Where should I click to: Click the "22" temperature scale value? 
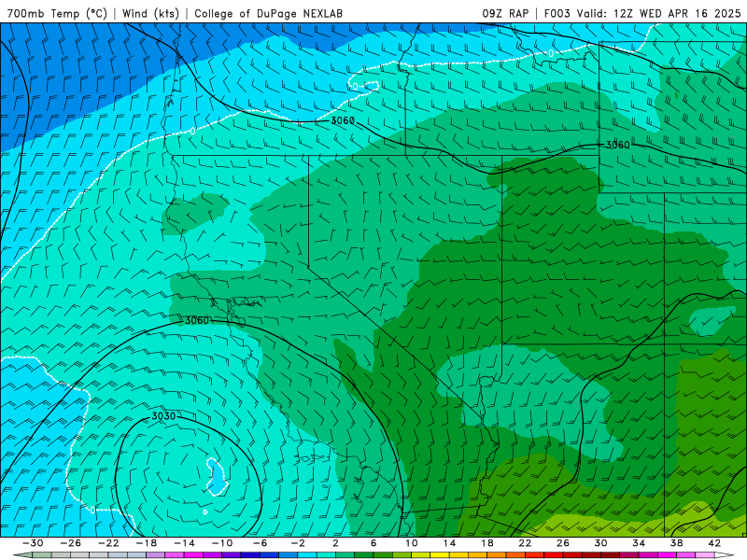pos(525,543)
